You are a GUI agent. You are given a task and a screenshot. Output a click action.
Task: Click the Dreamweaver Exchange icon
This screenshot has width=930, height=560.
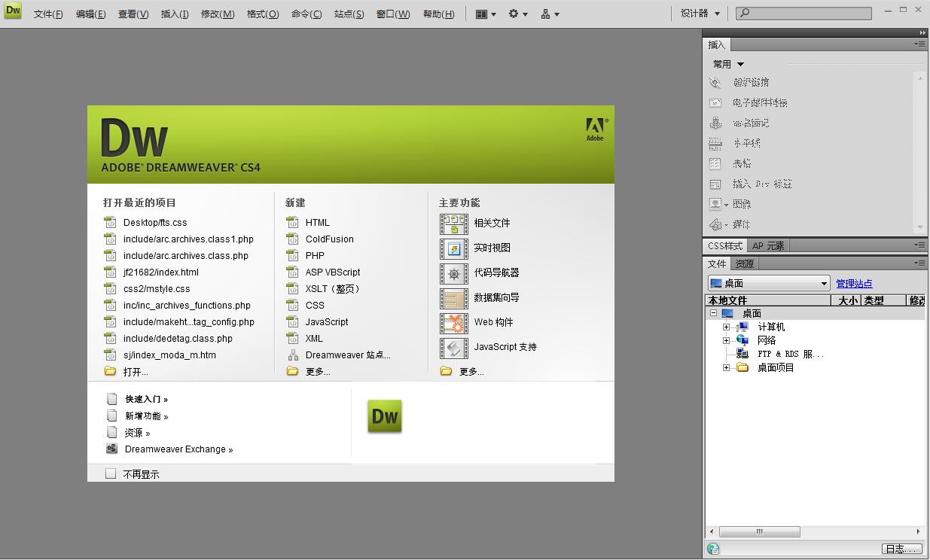pyautogui.click(x=111, y=449)
